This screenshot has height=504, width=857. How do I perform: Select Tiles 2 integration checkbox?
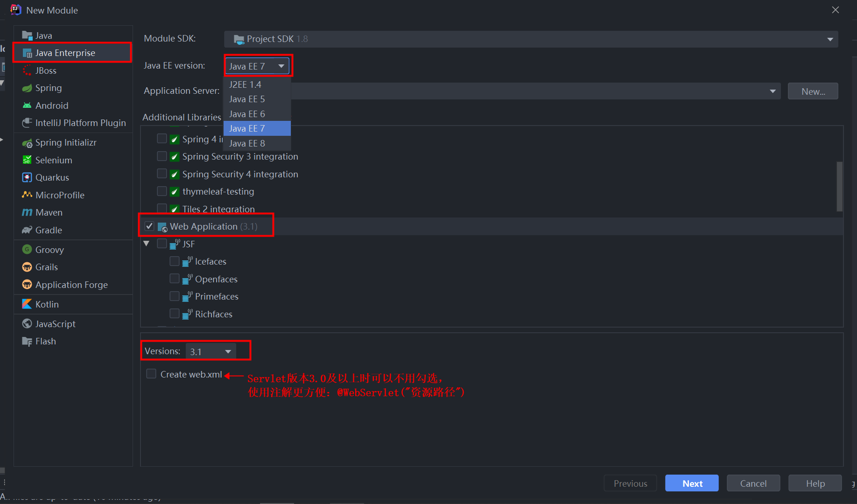pyautogui.click(x=162, y=208)
